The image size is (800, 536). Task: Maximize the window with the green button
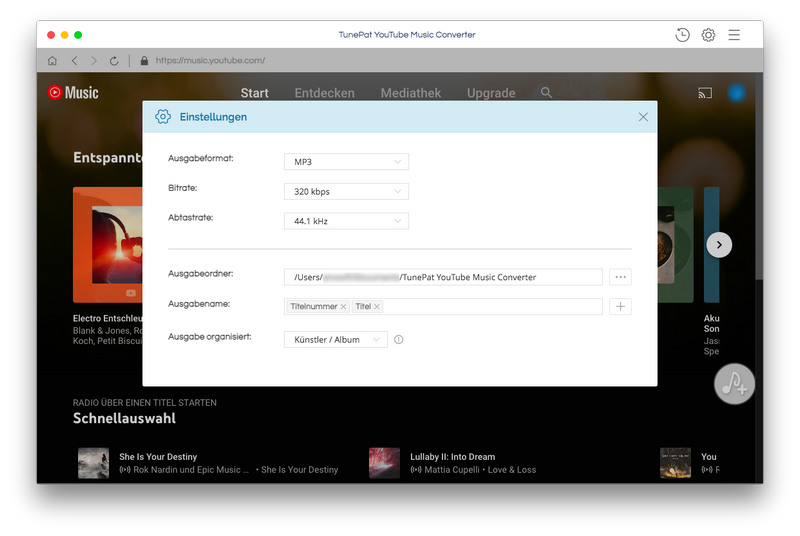78,35
